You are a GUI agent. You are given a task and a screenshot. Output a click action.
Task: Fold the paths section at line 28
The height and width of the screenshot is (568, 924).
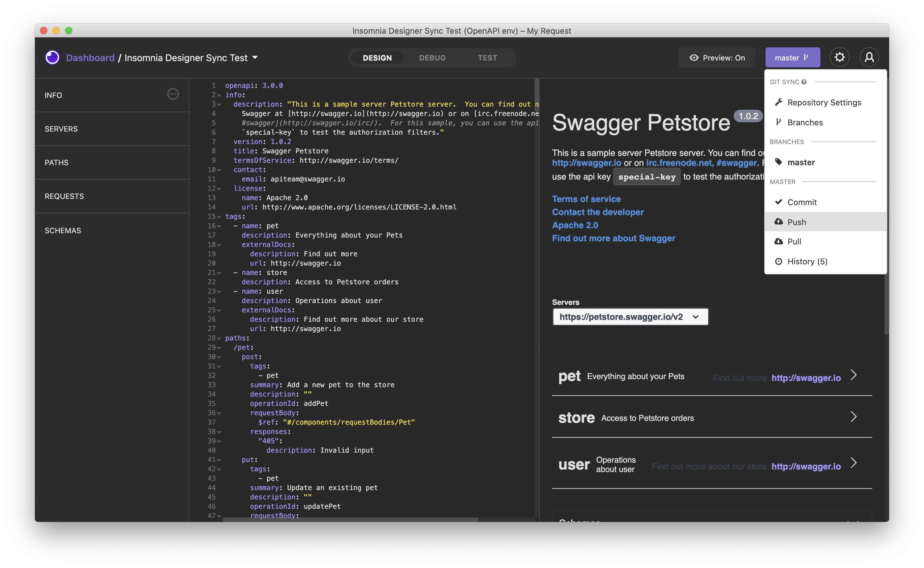pos(219,339)
